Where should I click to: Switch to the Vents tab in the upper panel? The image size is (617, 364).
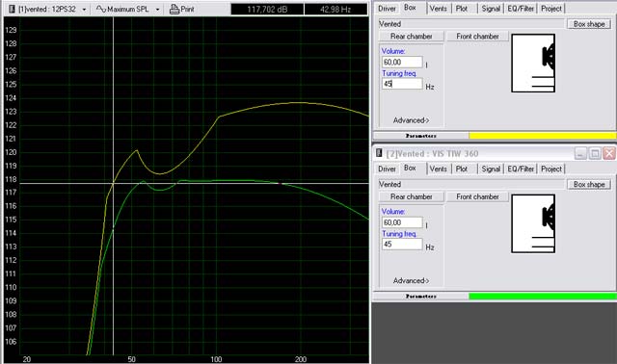(x=438, y=9)
